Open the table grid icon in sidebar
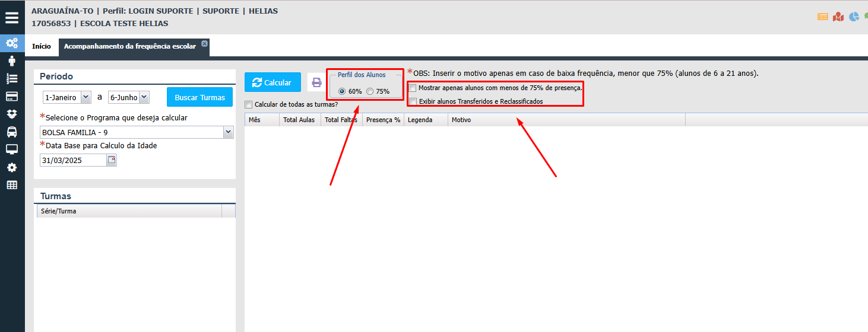This screenshot has width=868, height=332. 12,185
